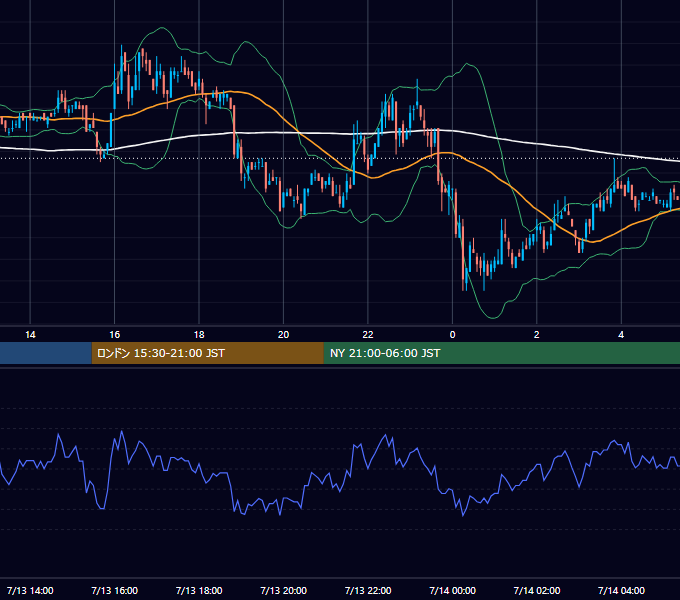Click the ロンドン 15:30-21:00 JST session bar
The height and width of the screenshot is (600, 680).
click(207, 353)
